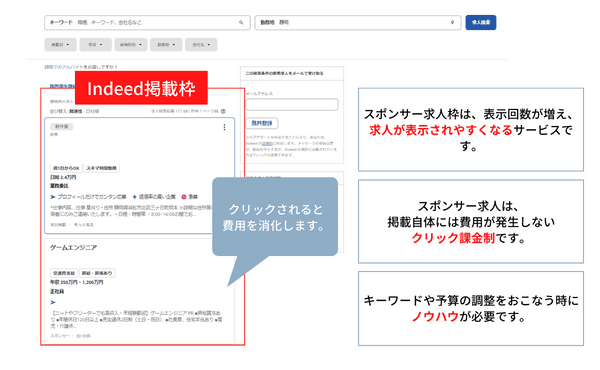Screen dimensions: 600x370
Task: Open the ゲームエンジニア job title
Action: point(73,248)
